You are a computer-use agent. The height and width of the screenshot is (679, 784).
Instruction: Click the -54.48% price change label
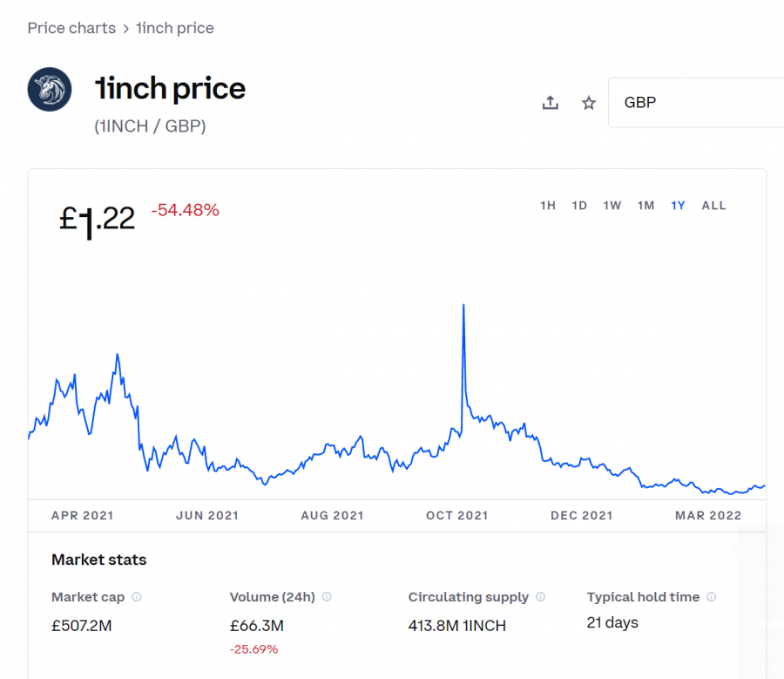(185, 210)
